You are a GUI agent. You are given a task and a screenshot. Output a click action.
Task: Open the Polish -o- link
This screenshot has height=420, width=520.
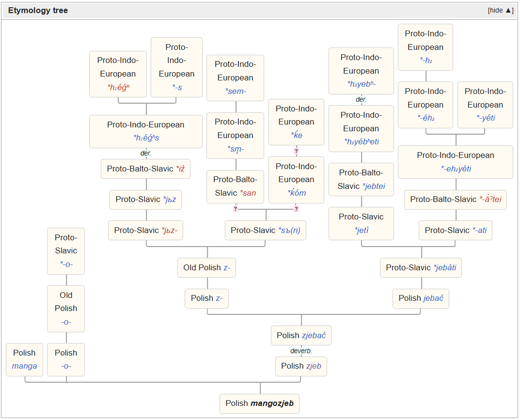point(66,366)
